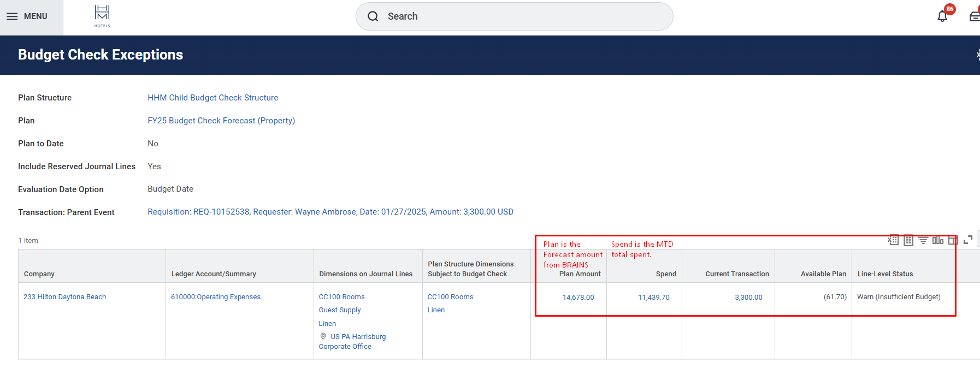Open 233 Hilton Daytona Beach company link
The image size is (980, 386).
(x=65, y=297)
